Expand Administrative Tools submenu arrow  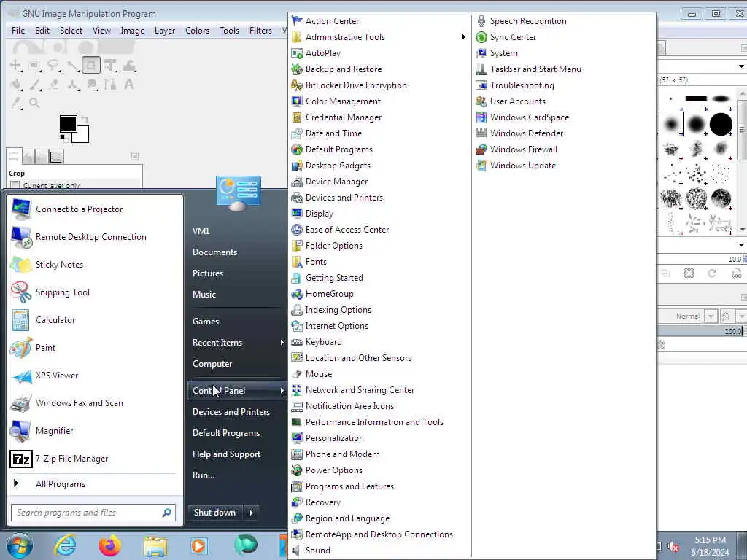click(463, 37)
